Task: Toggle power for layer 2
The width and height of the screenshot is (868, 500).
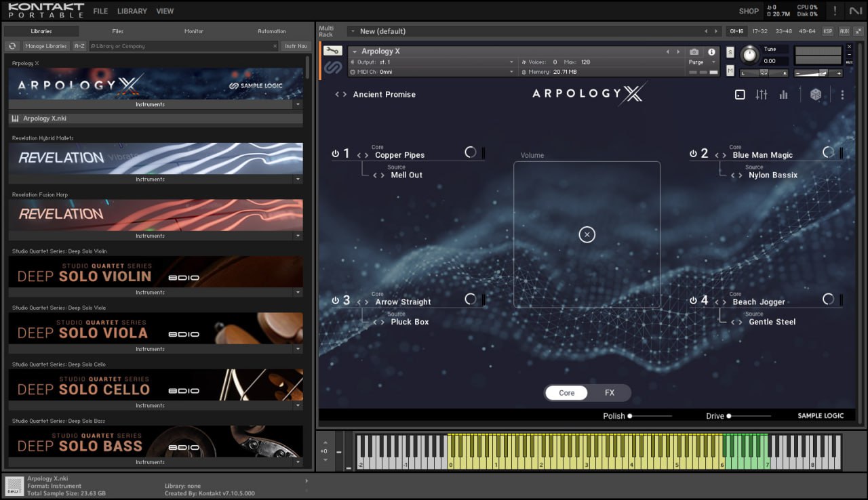Action: click(693, 154)
